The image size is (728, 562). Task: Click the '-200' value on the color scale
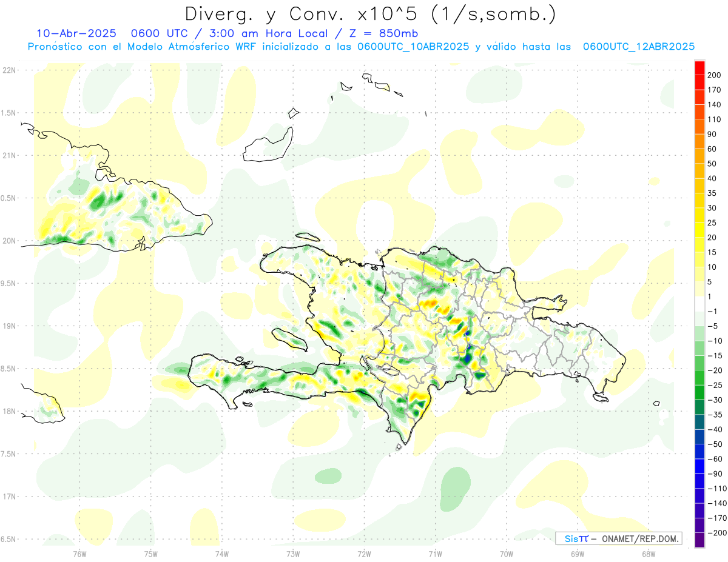716,533
